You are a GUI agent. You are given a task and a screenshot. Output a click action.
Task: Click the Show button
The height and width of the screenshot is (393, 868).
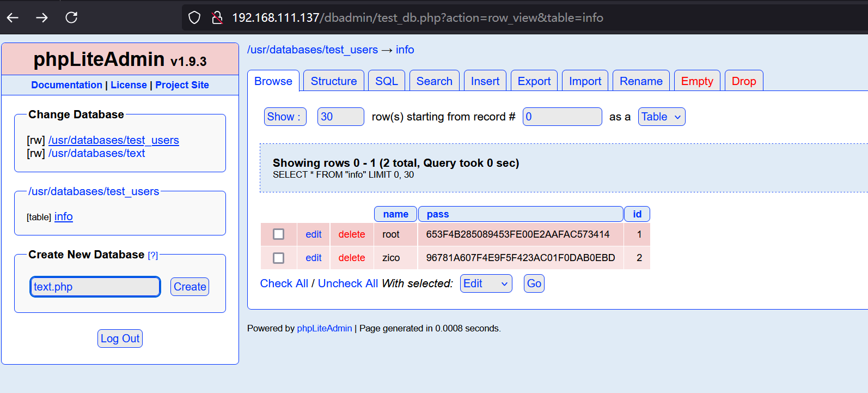point(285,117)
